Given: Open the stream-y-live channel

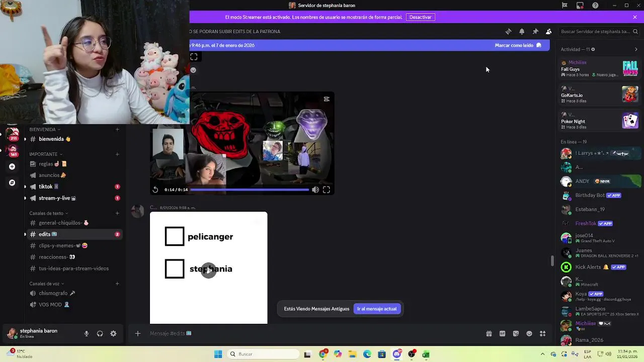Looking at the screenshot, I should [x=74, y=198].
